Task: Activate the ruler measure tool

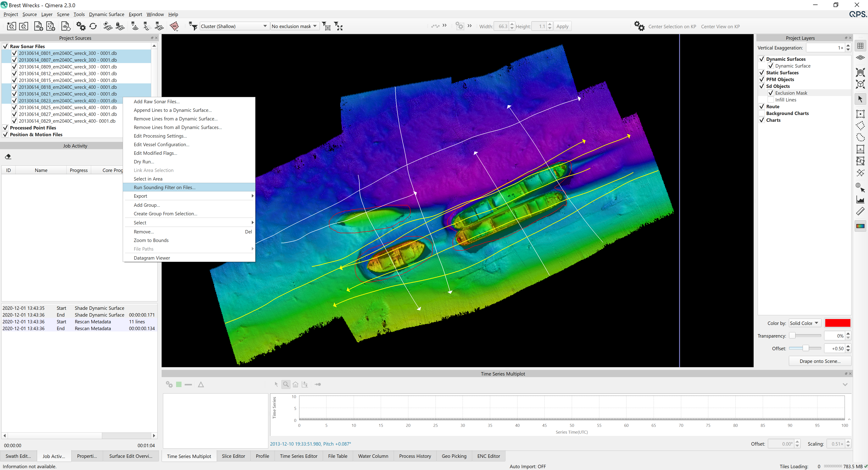Action: click(860, 211)
